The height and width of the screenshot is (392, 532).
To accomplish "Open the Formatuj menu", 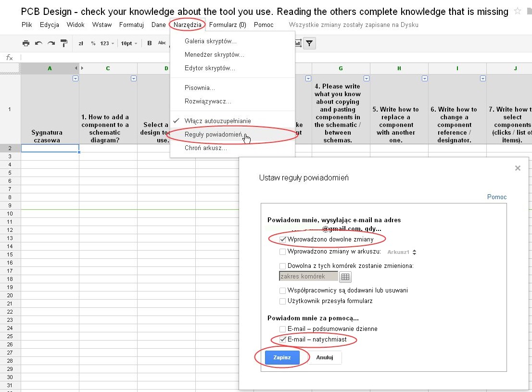I will (132, 25).
